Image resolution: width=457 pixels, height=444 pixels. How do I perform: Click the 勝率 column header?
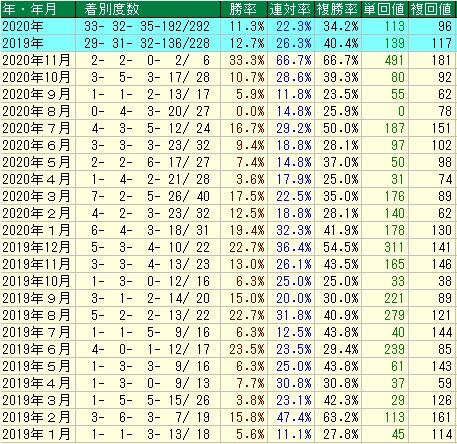click(244, 9)
